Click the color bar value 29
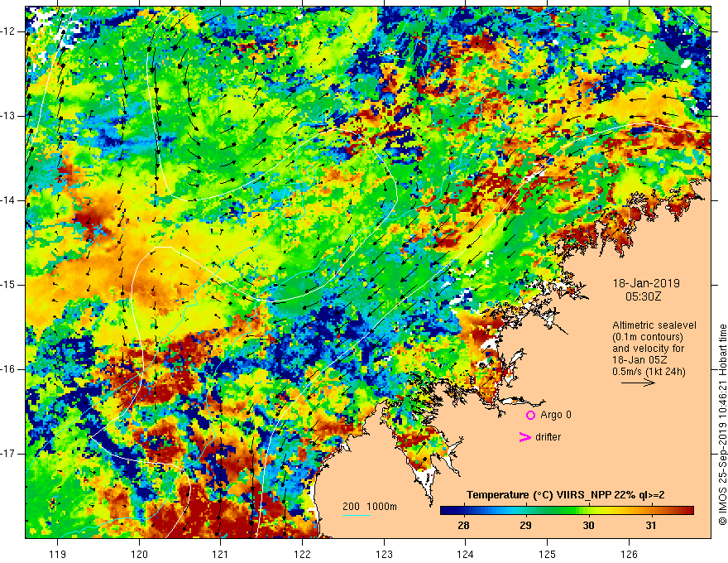 (x=525, y=526)
